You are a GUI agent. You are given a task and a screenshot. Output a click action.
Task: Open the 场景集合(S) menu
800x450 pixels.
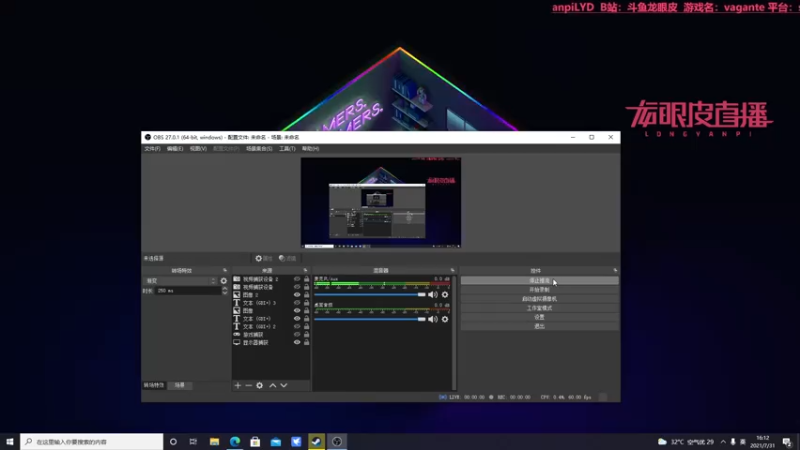coord(259,148)
